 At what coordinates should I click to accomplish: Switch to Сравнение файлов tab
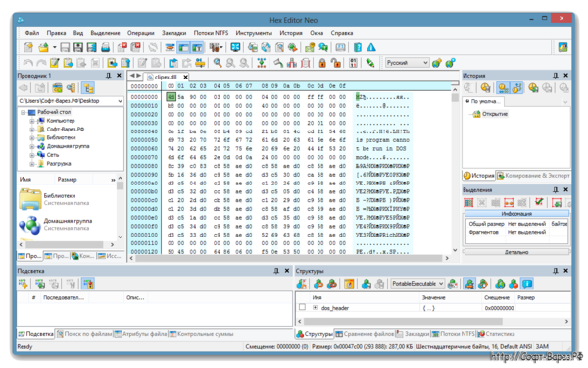point(365,334)
